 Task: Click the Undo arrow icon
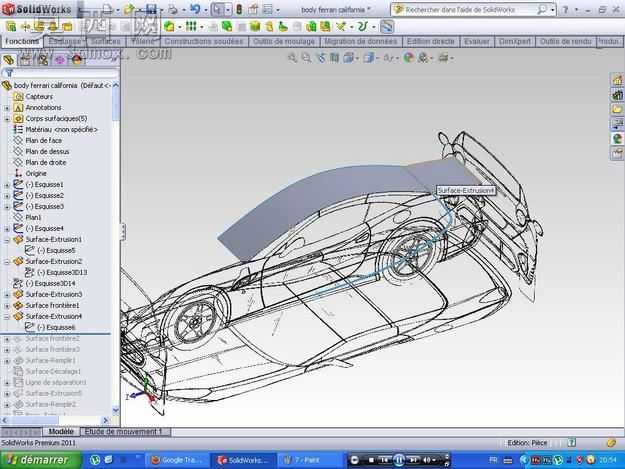(x=195, y=9)
